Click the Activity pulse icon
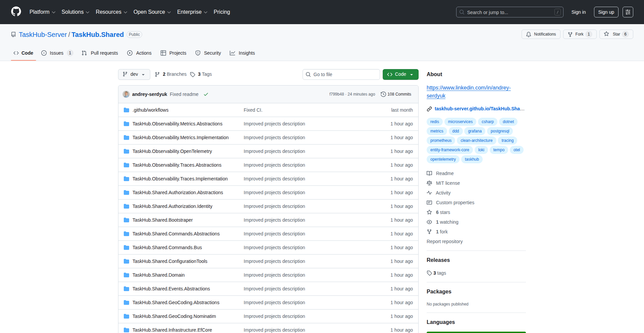The width and height of the screenshot is (644, 333). coord(430,193)
